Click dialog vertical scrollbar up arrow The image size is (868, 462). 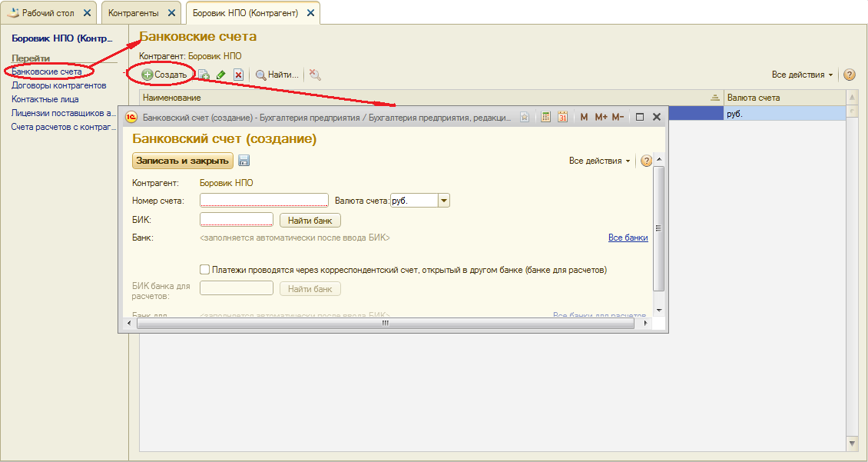click(659, 159)
